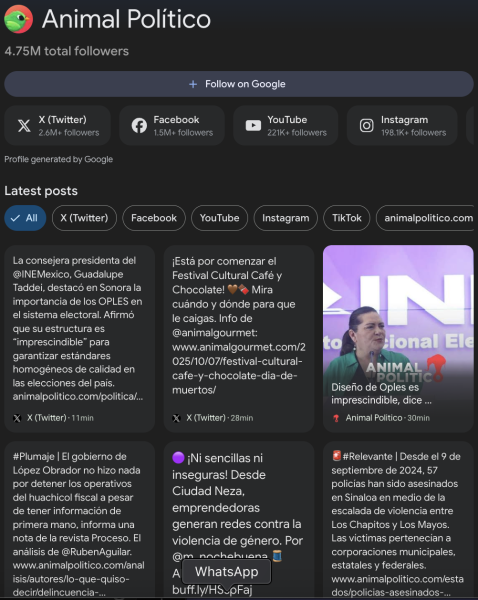Click the Profile generated by Google text
This screenshot has width=478, height=600.
click(x=59, y=159)
